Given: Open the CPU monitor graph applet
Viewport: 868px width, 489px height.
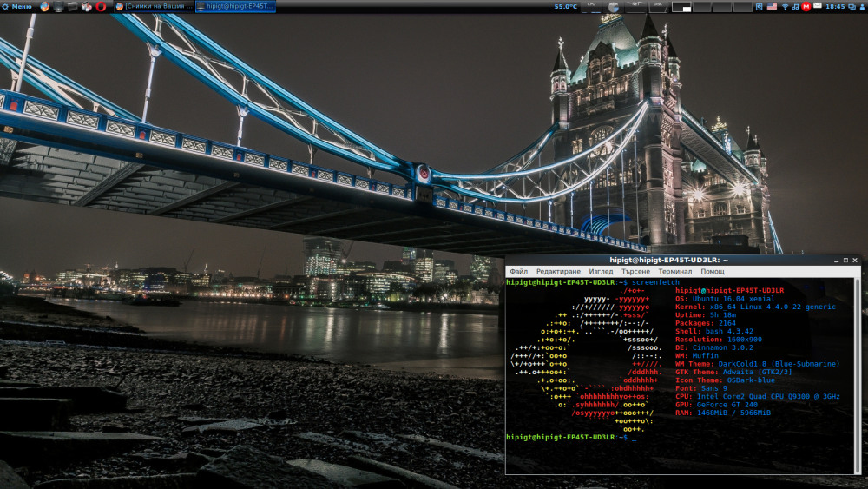Looking at the screenshot, I should tap(592, 7).
